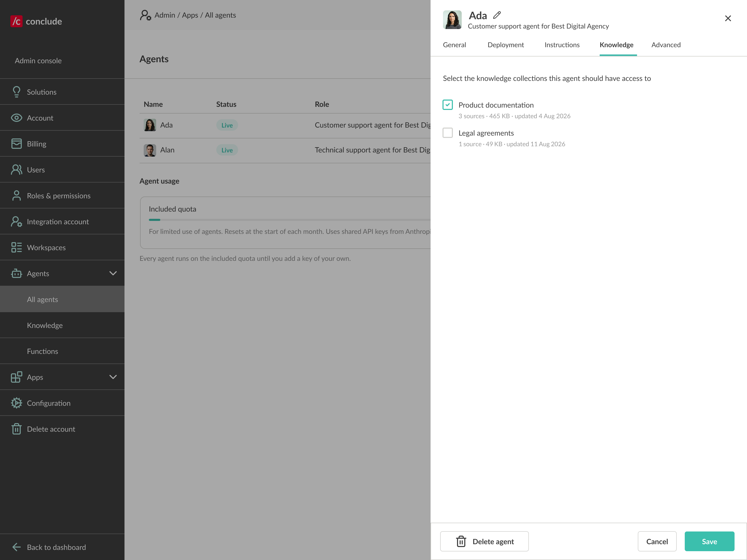Click the Billing card icon
This screenshot has width=747, height=560.
(16, 144)
